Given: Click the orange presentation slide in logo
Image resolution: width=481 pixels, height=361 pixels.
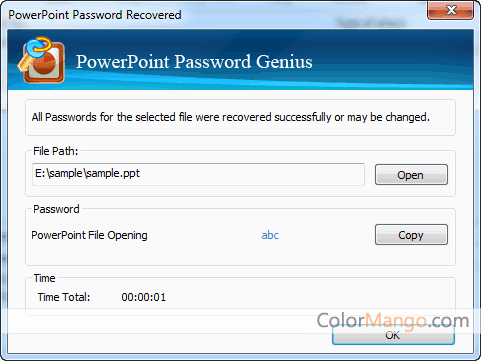Looking at the screenshot, I should (45, 63).
